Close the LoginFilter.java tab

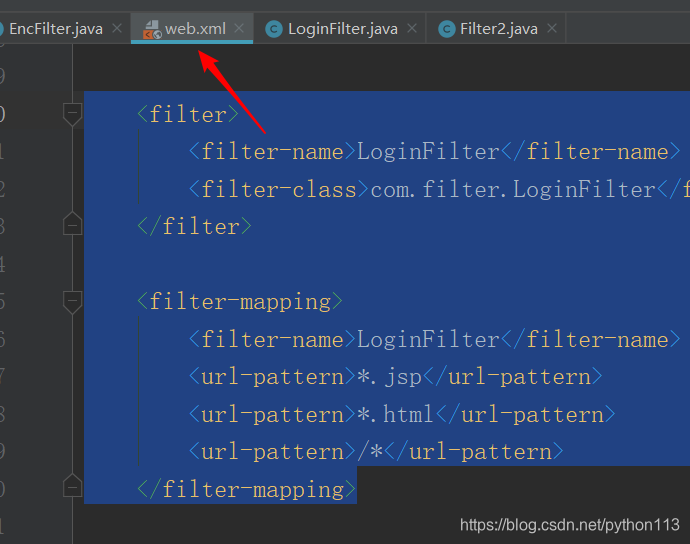(x=412, y=29)
